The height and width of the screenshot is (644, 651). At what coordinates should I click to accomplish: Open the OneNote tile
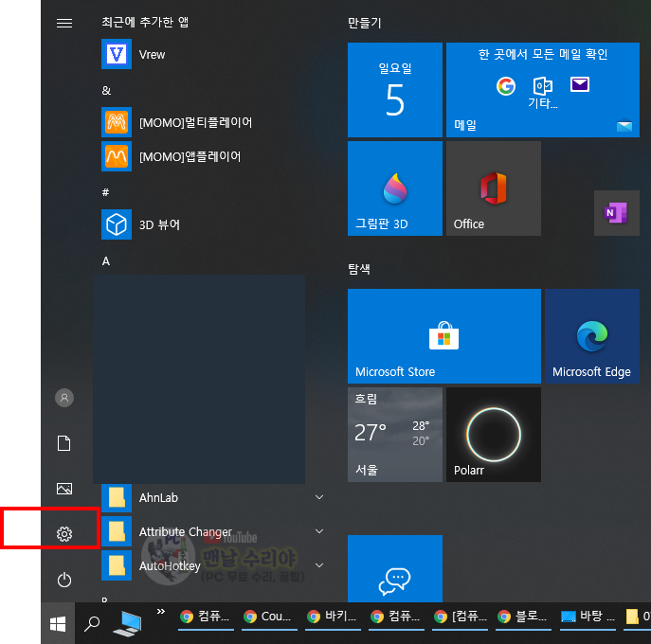click(x=617, y=213)
